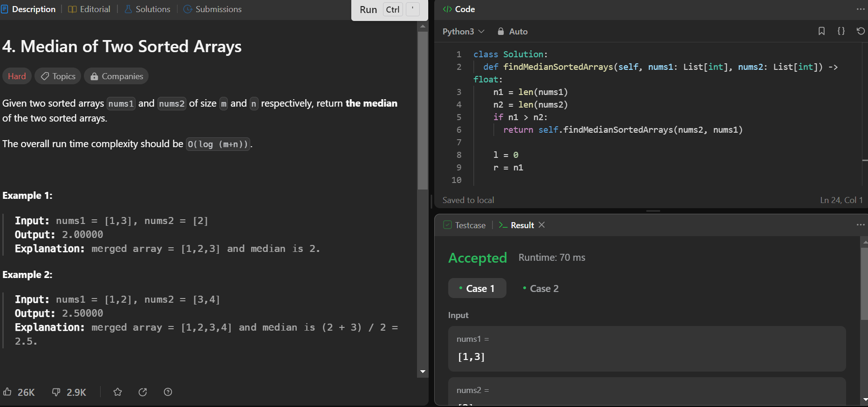Click the share arrow icon
This screenshot has width=868, height=407.
click(x=143, y=392)
